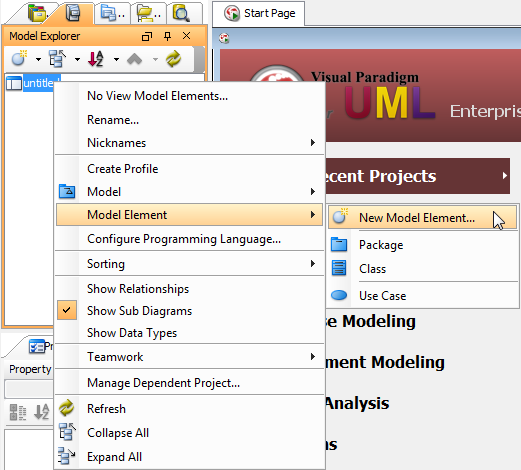Select Class in the submenu
This screenshot has height=470, width=521.
tap(423, 269)
